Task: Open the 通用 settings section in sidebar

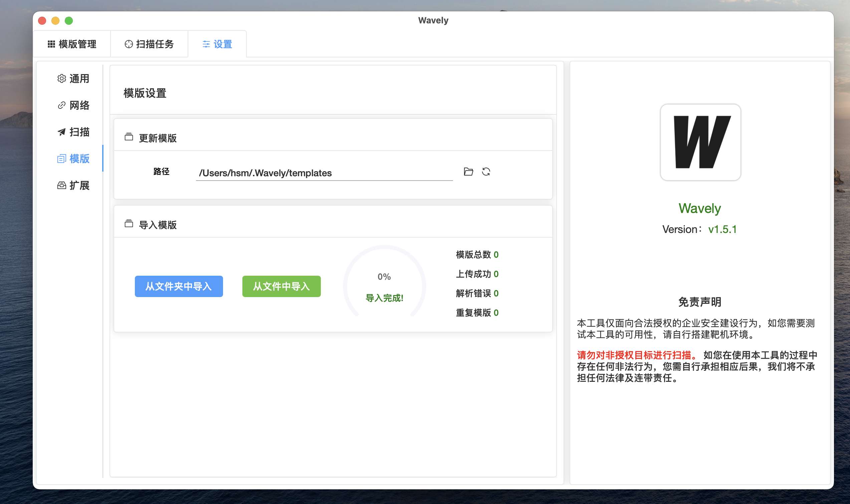Action: [73, 79]
